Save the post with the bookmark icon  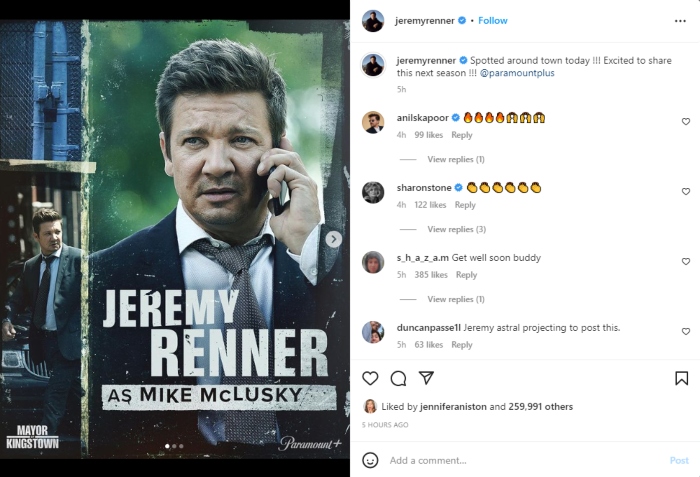pos(681,378)
